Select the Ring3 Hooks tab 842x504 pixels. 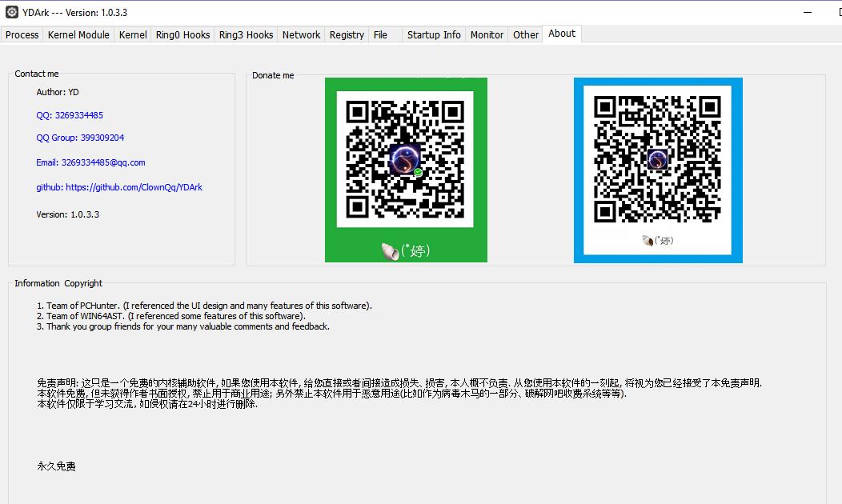[x=246, y=35]
